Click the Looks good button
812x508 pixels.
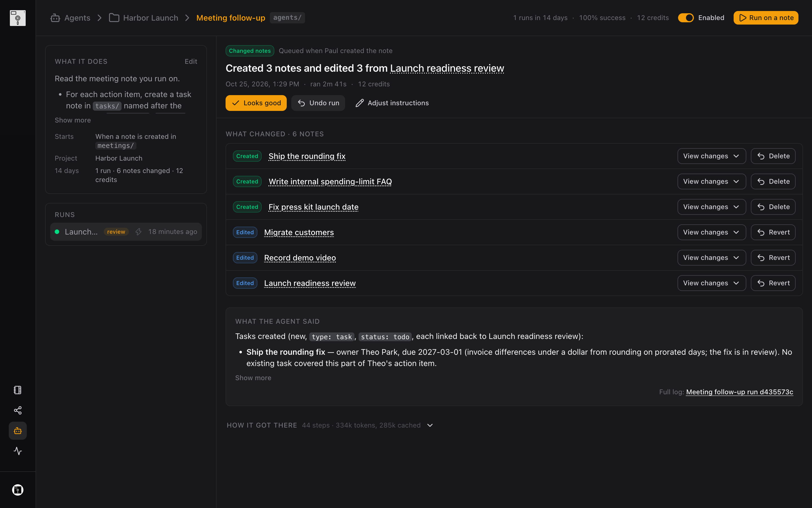pyautogui.click(x=256, y=103)
